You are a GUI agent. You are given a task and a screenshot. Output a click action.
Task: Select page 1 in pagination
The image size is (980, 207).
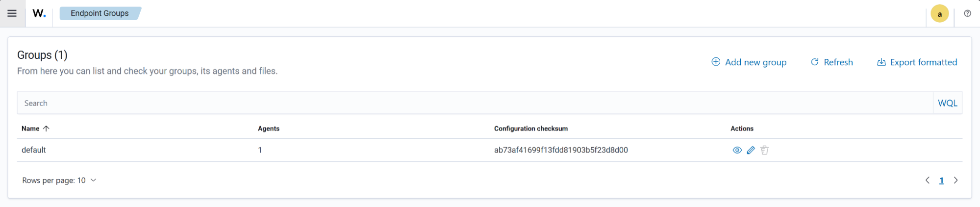(941, 181)
